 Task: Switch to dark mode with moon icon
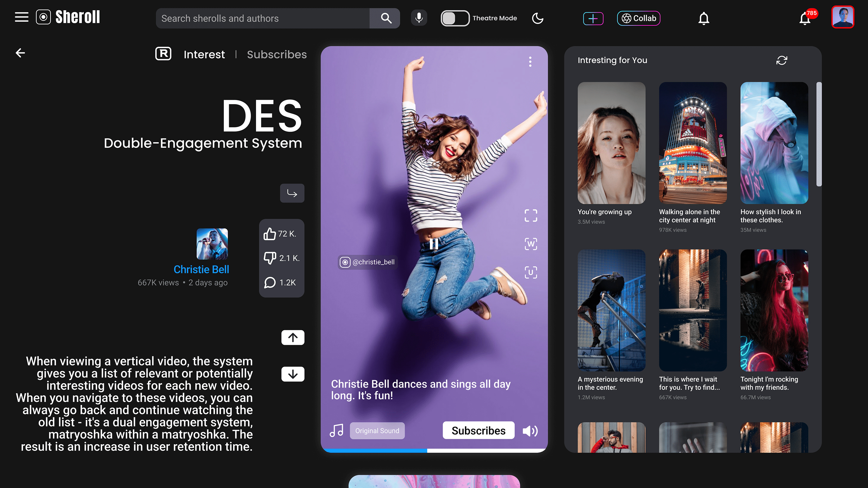(x=538, y=18)
